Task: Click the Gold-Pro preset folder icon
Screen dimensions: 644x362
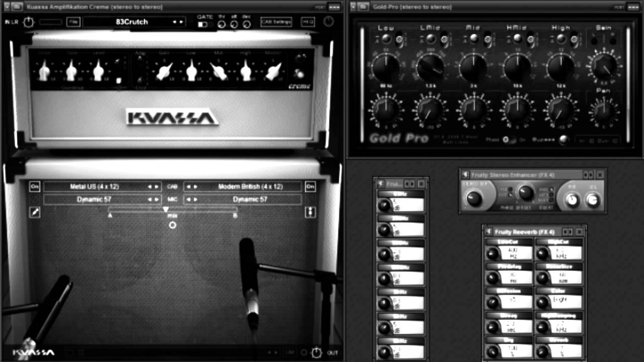Action: [x=363, y=7]
